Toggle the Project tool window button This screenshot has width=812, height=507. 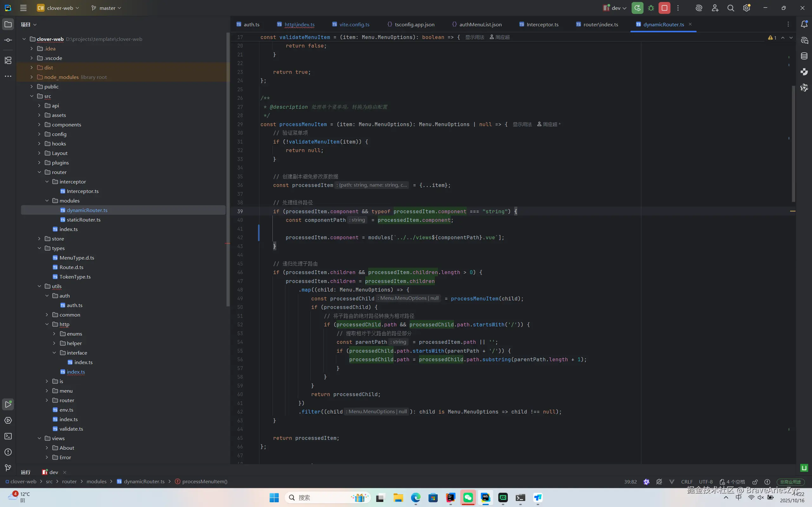pyautogui.click(x=8, y=24)
